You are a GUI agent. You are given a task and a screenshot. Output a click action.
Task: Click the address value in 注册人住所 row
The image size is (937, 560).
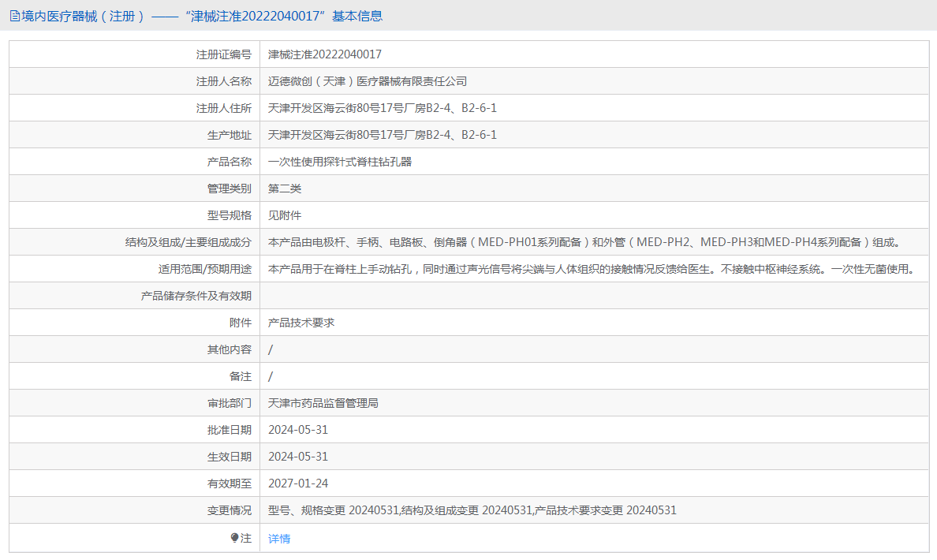[x=383, y=108]
